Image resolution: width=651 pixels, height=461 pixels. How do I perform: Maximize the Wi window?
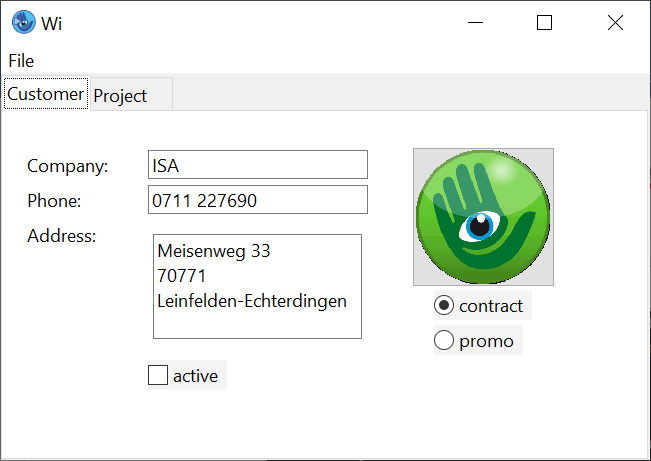click(544, 22)
